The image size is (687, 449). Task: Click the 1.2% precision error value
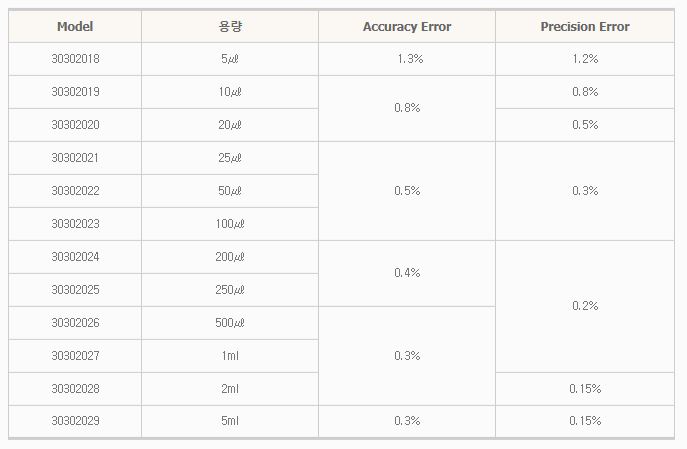pos(585,59)
